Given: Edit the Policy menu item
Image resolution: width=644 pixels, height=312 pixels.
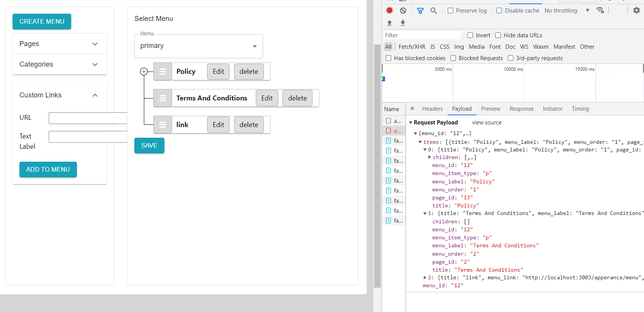Looking at the screenshot, I should click(218, 72).
